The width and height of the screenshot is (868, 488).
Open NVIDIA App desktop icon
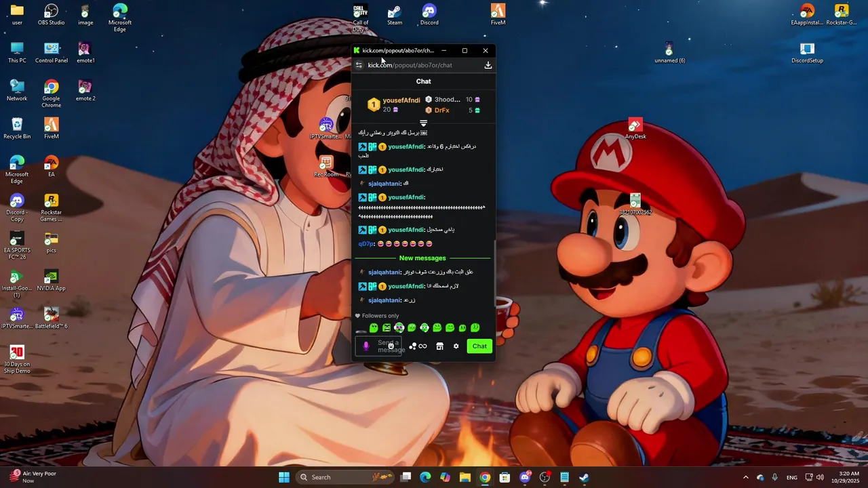[x=52, y=281]
